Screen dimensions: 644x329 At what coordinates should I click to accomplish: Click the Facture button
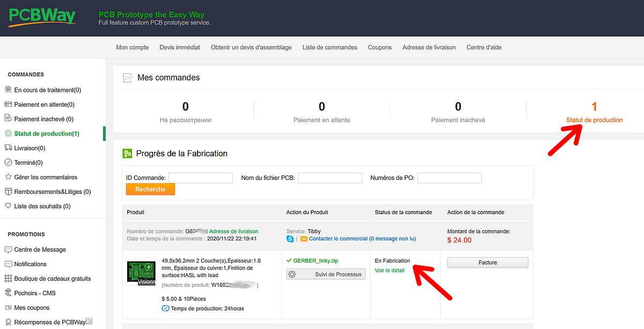(488, 262)
